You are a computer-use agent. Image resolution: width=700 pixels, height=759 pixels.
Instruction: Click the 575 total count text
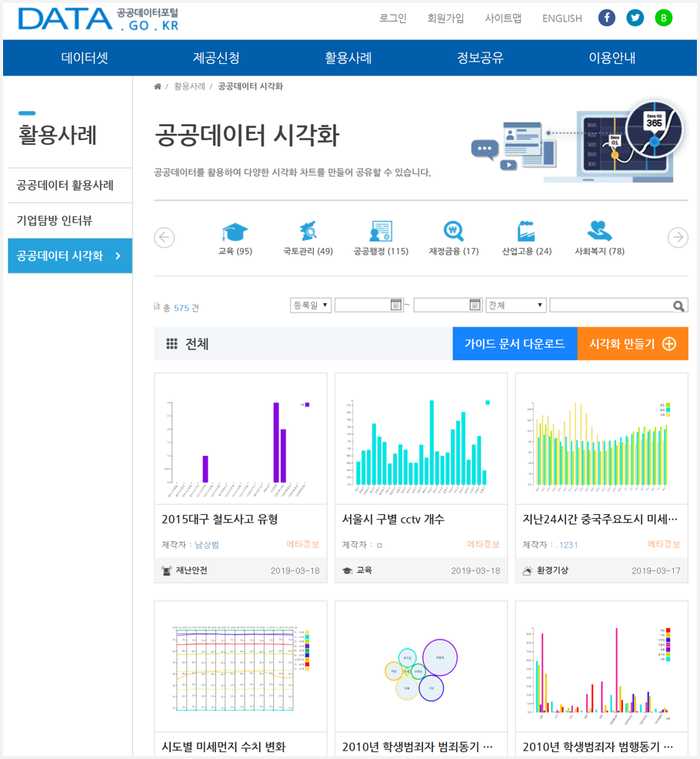pos(182,309)
